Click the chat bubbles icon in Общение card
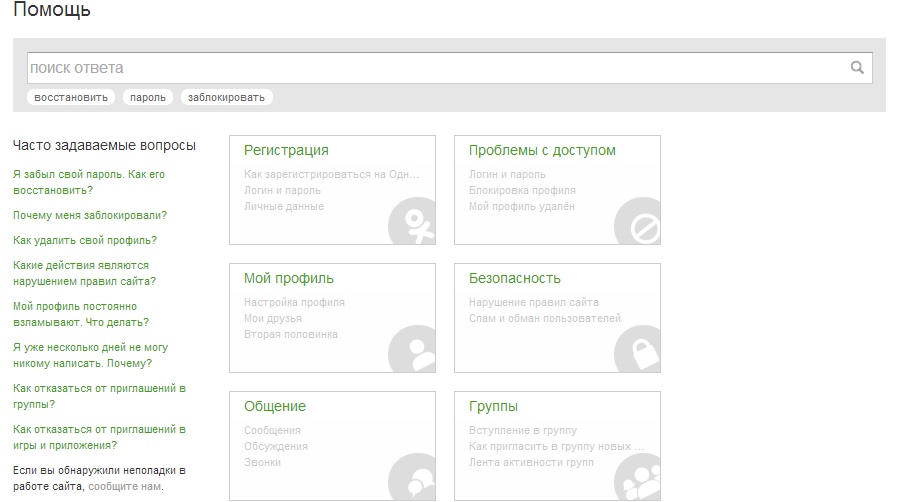This screenshot has width=900, height=502. pyautogui.click(x=412, y=477)
